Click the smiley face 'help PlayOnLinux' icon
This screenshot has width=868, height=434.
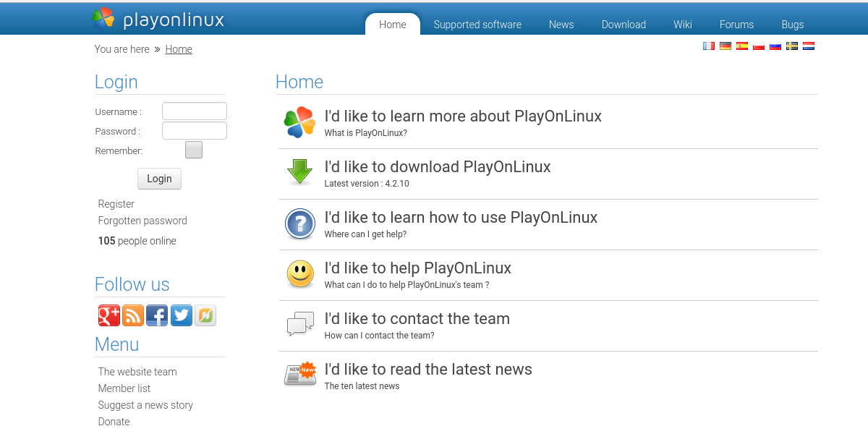coord(299,274)
